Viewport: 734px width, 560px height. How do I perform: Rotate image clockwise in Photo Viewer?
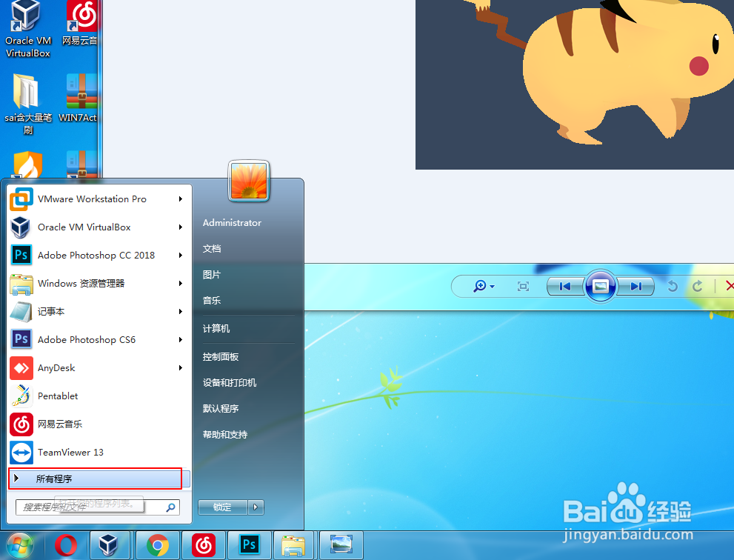[698, 286]
